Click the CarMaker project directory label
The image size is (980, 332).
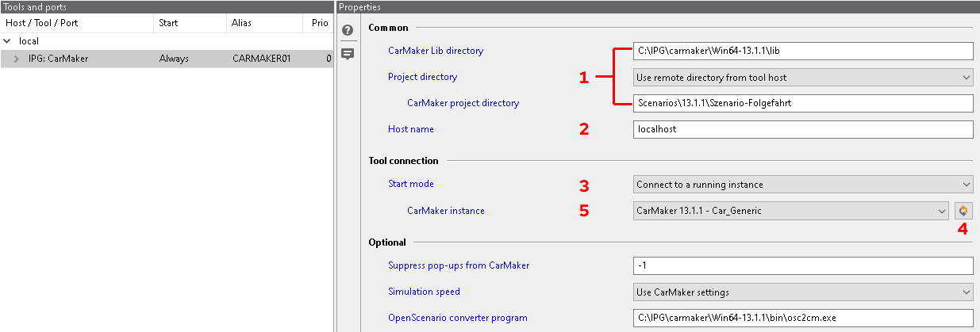coord(463,103)
